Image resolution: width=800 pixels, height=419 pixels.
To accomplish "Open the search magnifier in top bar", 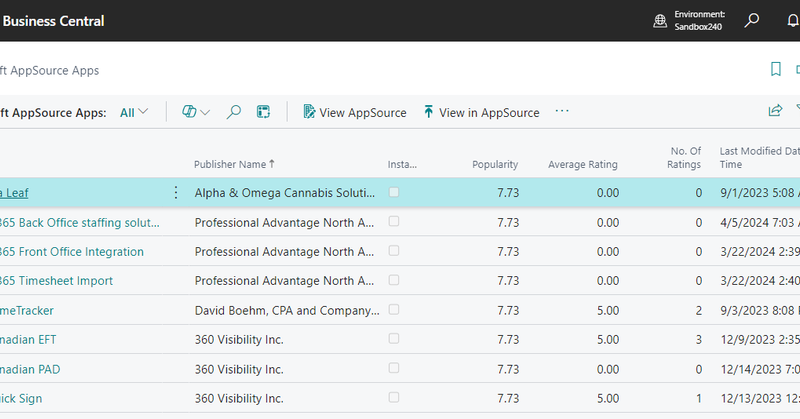I will pyautogui.click(x=752, y=20).
